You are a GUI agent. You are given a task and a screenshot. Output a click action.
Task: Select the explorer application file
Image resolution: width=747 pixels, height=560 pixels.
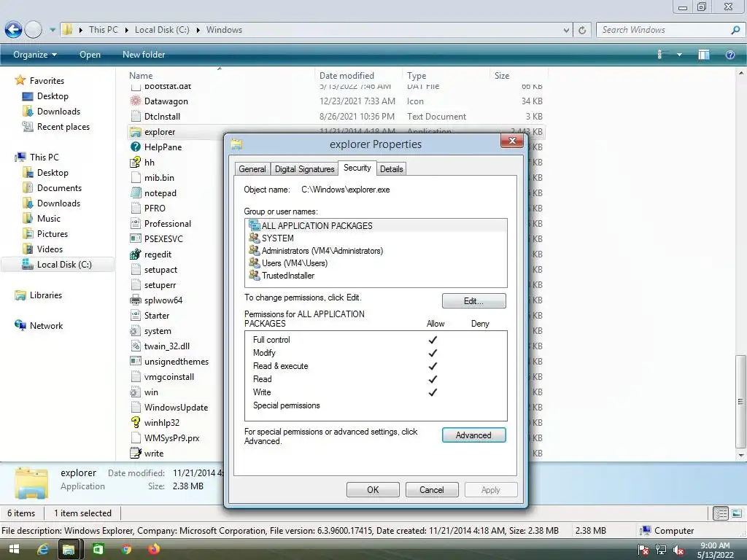160,132
